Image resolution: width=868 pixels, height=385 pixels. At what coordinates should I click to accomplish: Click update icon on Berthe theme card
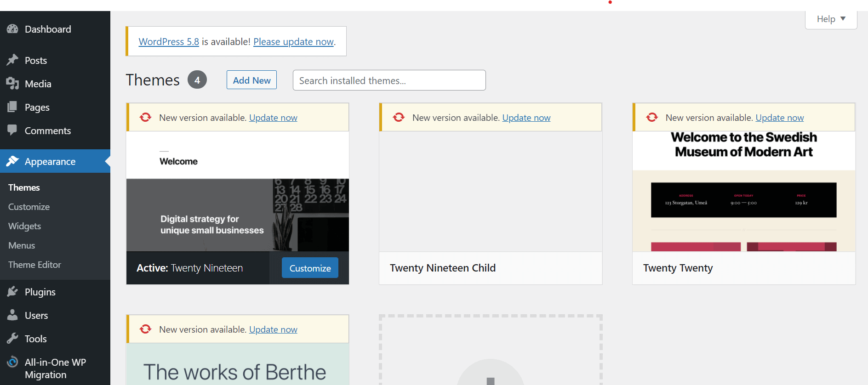point(145,329)
